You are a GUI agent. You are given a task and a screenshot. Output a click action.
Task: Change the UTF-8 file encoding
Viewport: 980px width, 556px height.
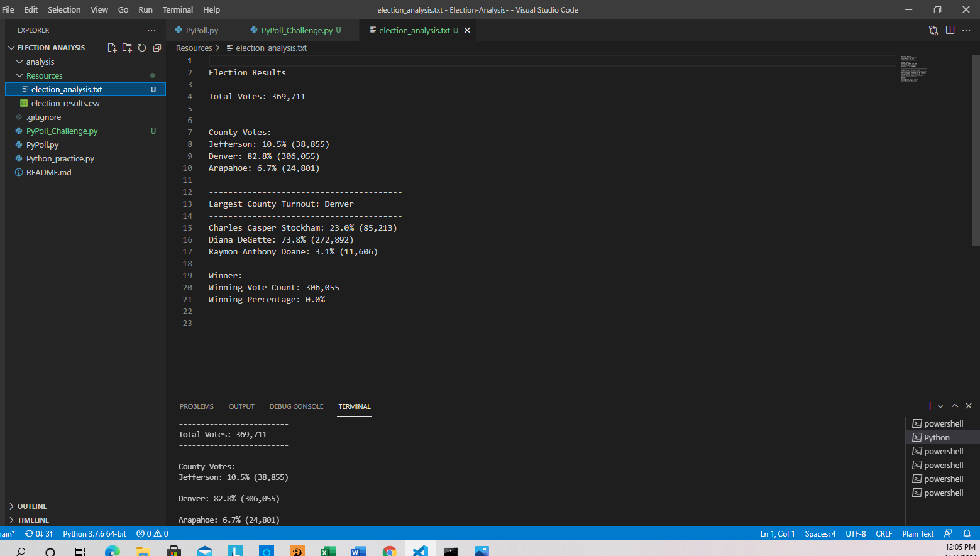click(x=856, y=534)
